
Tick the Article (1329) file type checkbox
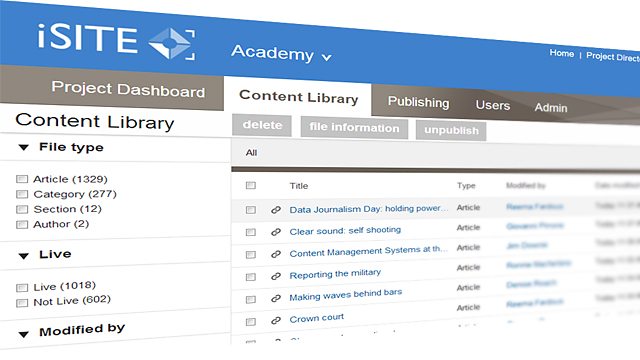coord(22,179)
